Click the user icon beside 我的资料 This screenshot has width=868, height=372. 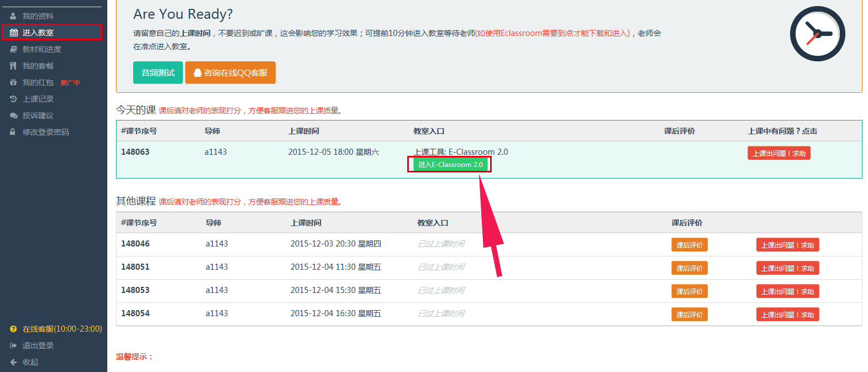tap(13, 16)
